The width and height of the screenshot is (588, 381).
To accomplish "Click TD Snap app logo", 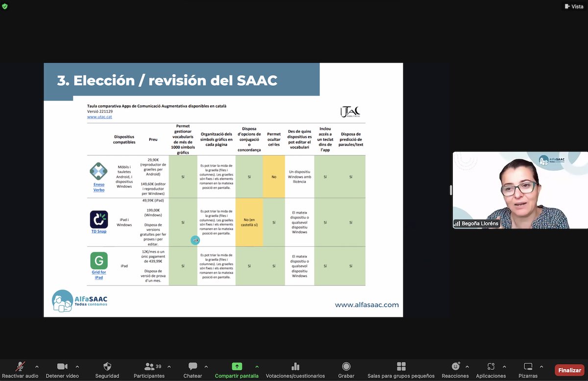I will point(99,219).
